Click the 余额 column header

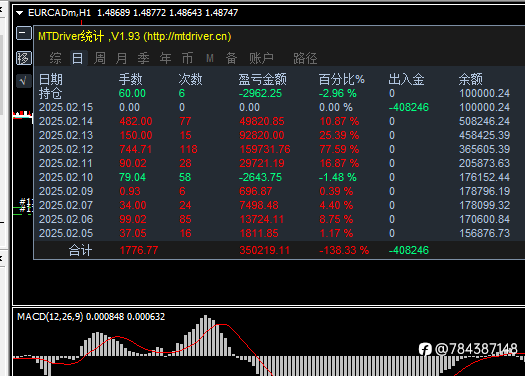pos(471,80)
